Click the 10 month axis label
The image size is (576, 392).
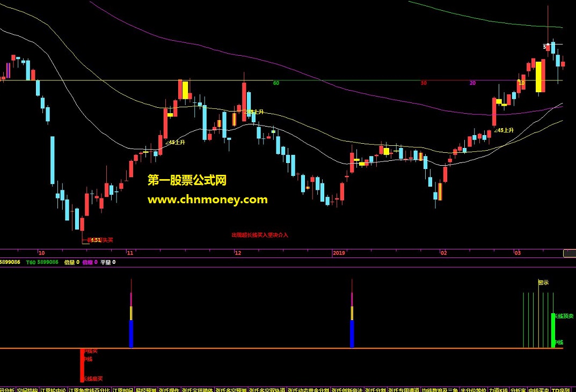41,253
